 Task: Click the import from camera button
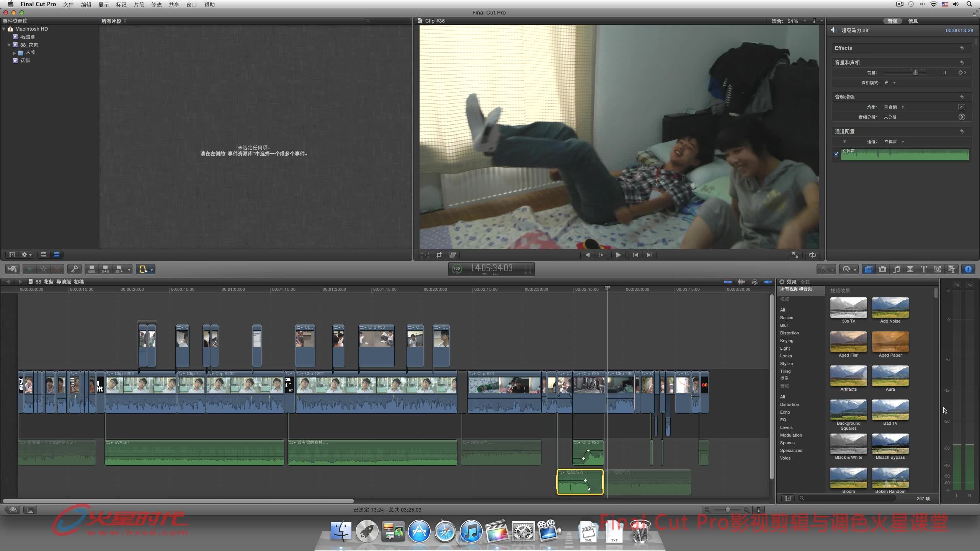click(x=12, y=269)
